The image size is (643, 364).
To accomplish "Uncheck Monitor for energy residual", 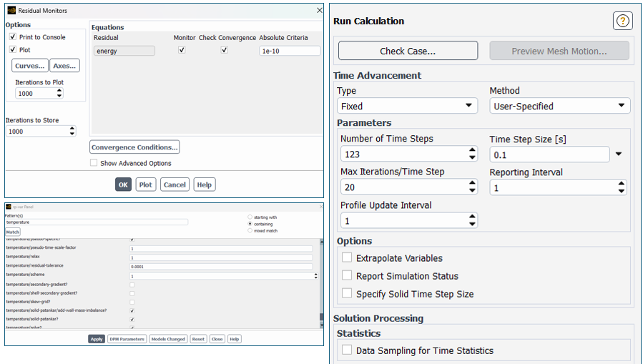I will click(x=182, y=50).
